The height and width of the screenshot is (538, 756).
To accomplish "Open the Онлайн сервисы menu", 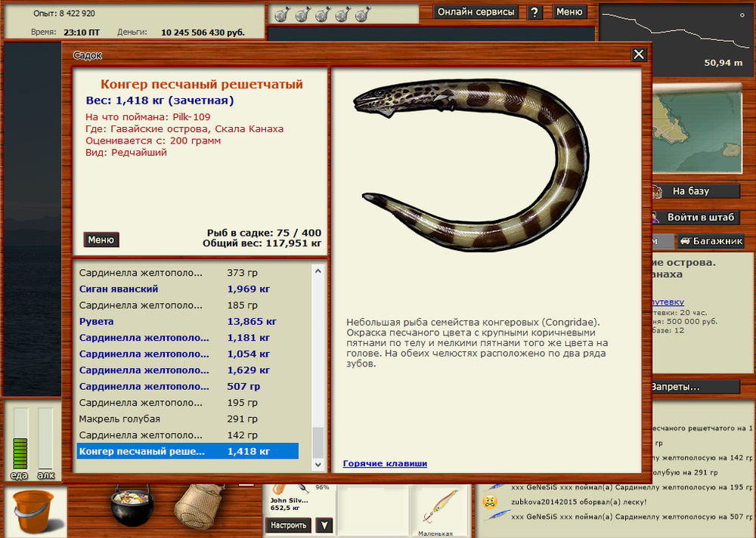I will pos(476,12).
